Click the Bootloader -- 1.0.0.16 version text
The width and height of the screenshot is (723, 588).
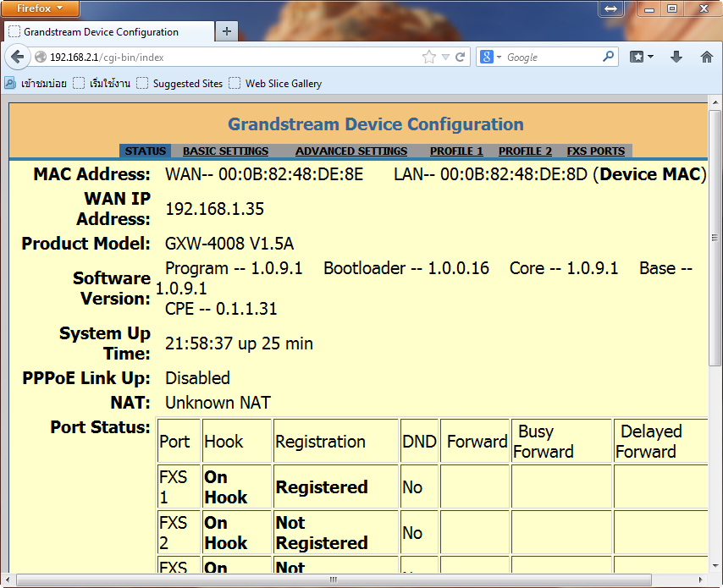click(406, 268)
